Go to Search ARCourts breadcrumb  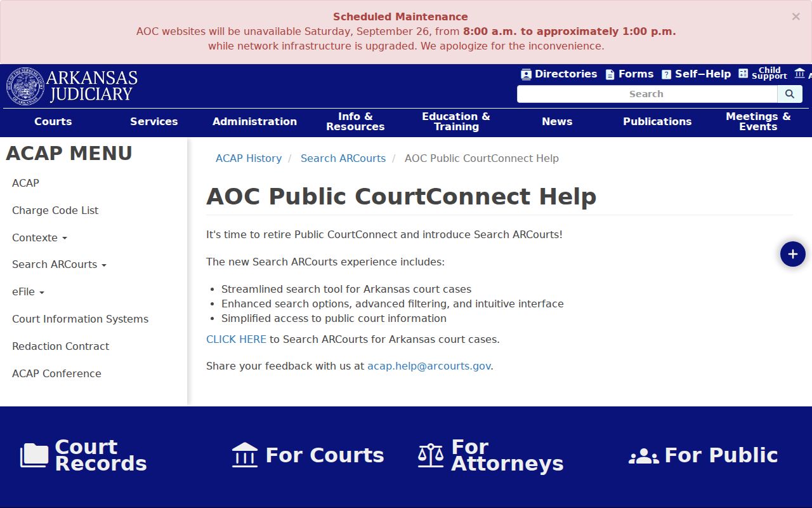[x=343, y=158]
